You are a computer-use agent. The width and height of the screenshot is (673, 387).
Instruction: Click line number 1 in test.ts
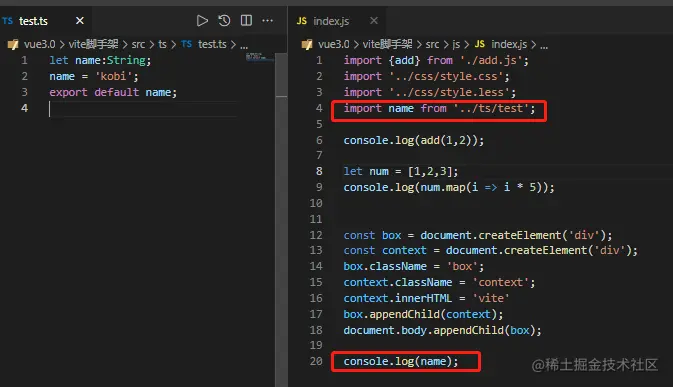click(x=24, y=60)
